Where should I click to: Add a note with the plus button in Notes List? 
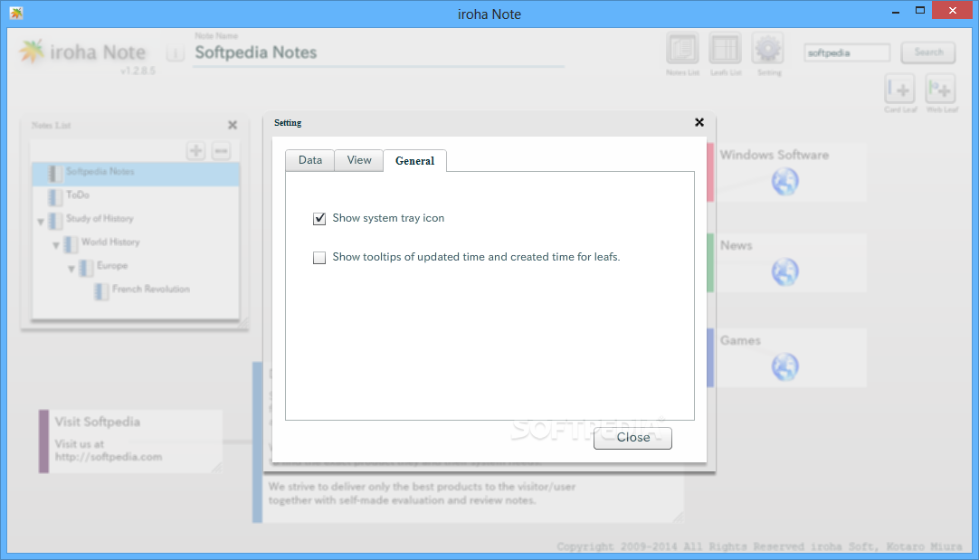point(196,150)
